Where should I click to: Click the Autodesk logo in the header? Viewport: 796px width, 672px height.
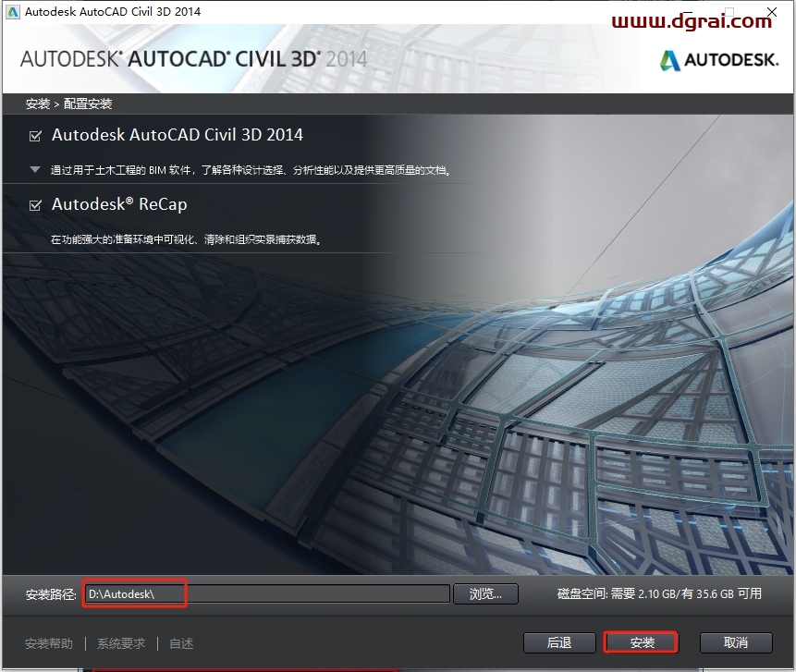(x=719, y=60)
